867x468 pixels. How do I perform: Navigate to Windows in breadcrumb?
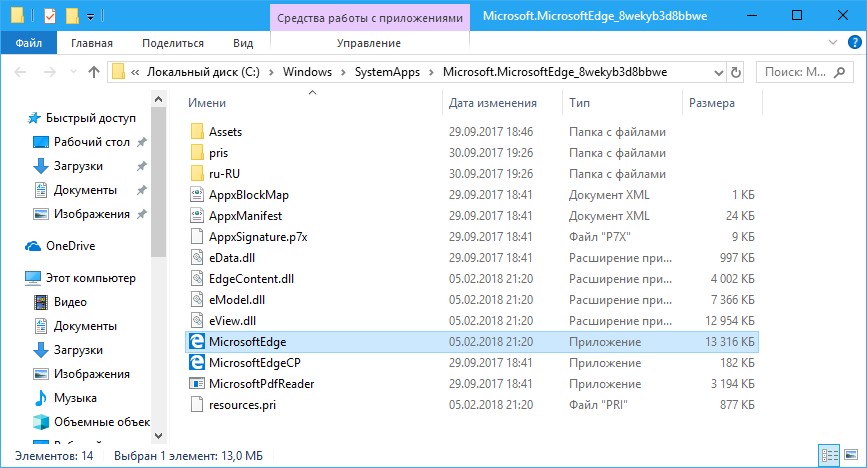click(307, 72)
